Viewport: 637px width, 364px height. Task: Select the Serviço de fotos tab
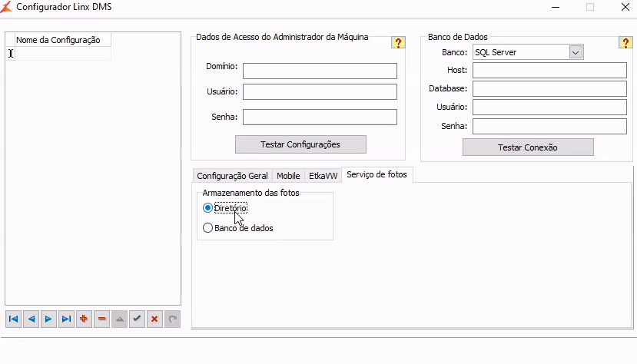pos(377,174)
